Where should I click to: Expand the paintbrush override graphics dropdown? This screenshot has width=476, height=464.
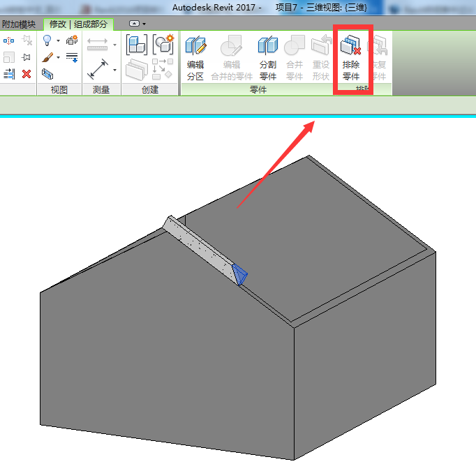click(x=58, y=57)
